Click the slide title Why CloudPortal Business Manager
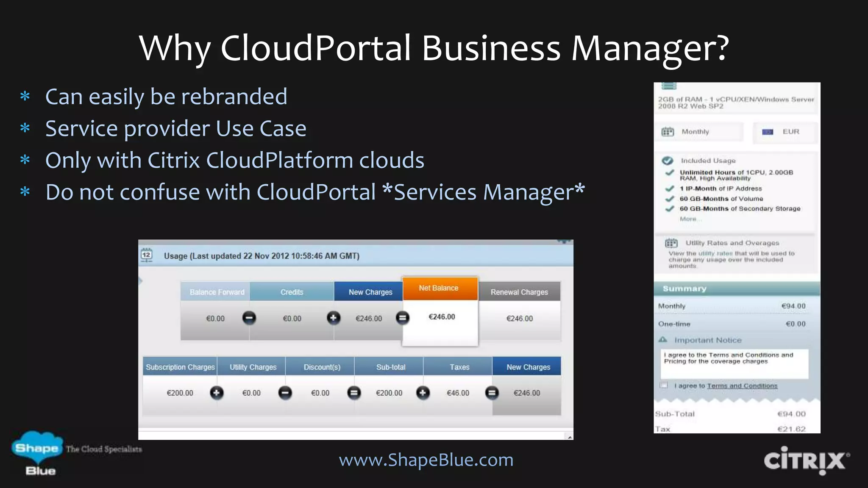This screenshot has height=488, width=868. point(434,48)
